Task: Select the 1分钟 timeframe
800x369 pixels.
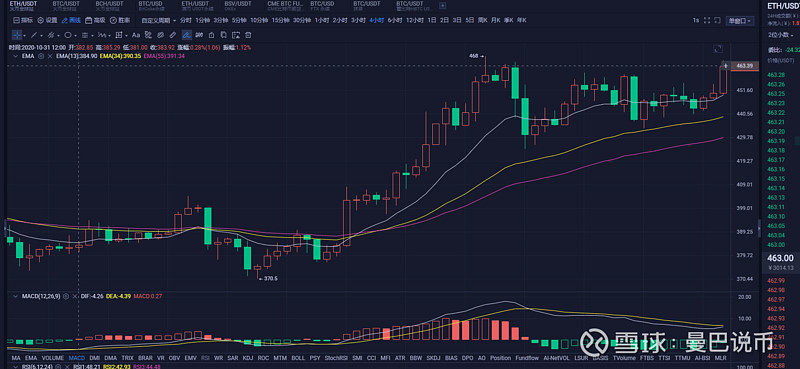Action: tap(203, 20)
